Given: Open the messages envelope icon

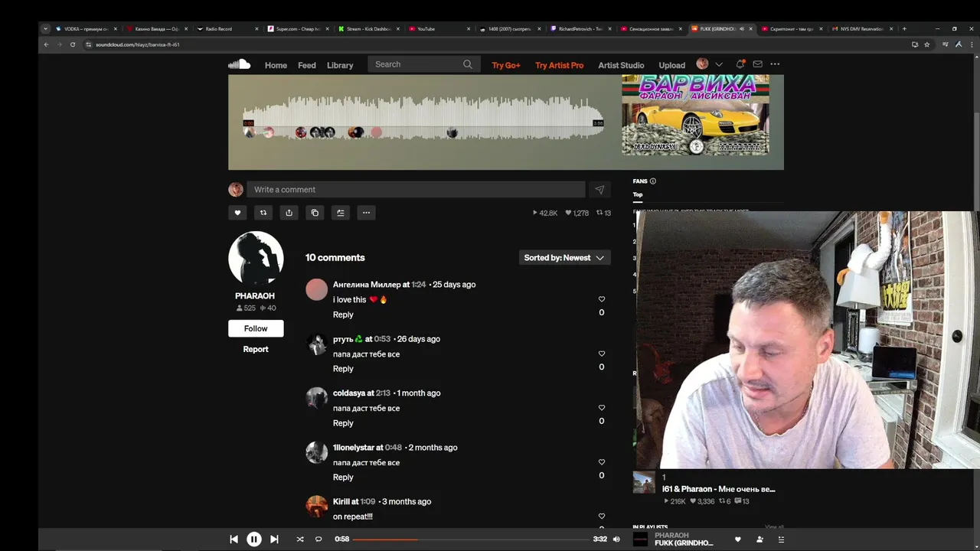Looking at the screenshot, I should pyautogui.click(x=757, y=64).
